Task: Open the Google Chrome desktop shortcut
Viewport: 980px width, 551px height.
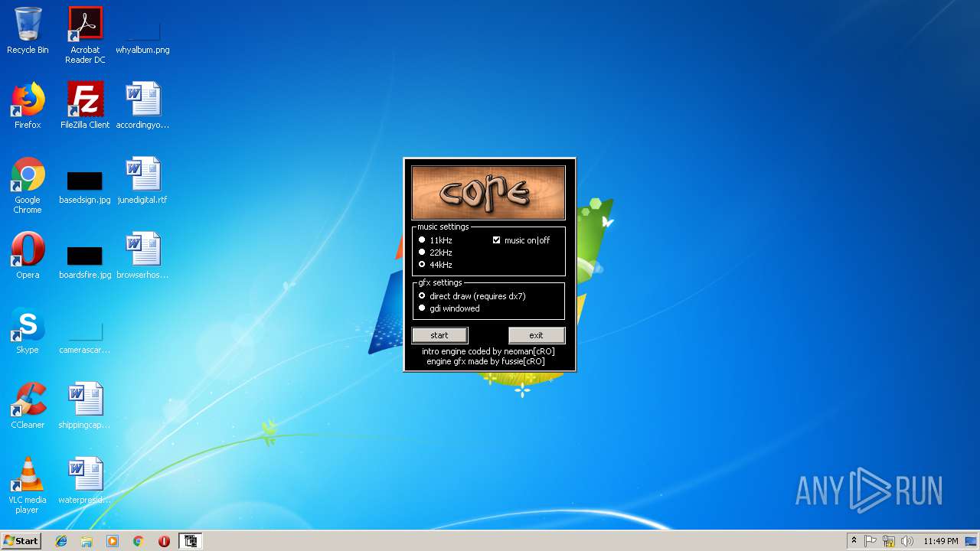Action: 28,185
